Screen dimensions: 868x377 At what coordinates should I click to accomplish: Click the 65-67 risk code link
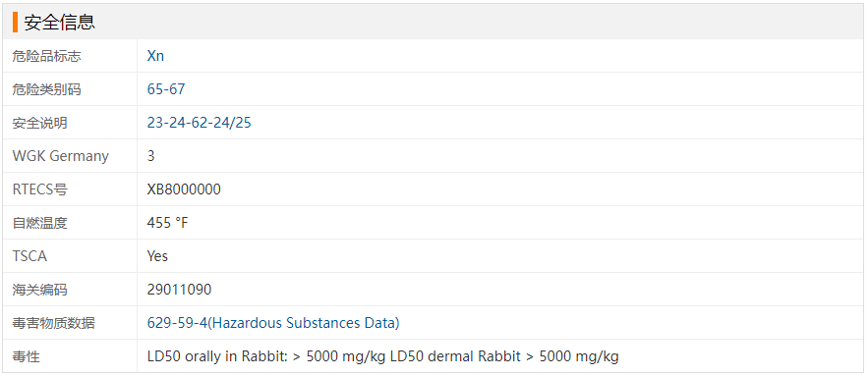(166, 89)
